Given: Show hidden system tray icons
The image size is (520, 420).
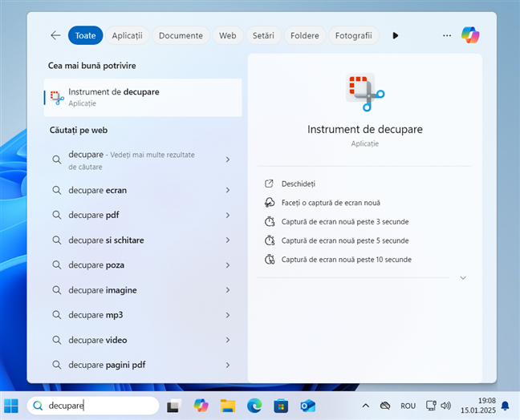Looking at the screenshot, I should pos(366,406).
